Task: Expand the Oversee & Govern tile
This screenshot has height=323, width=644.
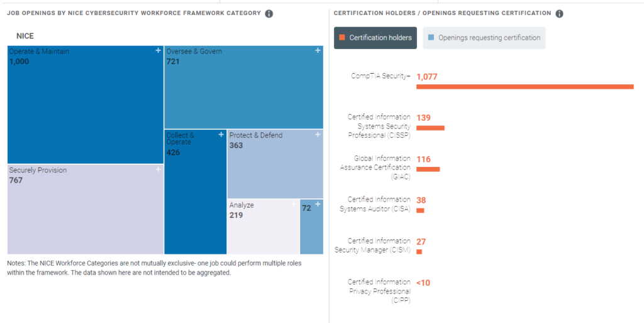Action: click(318, 50)
